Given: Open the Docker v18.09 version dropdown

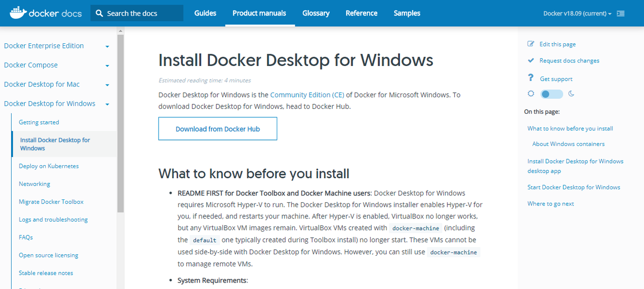Looking at the screenshot, I should tap(577, 14).
